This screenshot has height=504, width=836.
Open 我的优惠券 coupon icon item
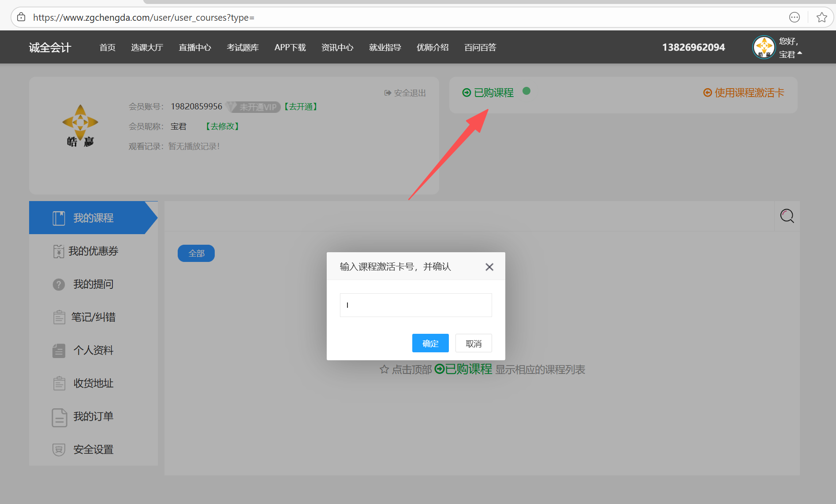(59, 251)
